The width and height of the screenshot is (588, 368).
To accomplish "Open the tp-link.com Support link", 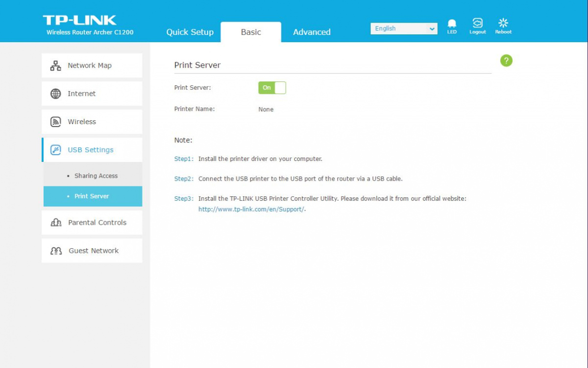I will pyautogui.click(x=251, y=209).
